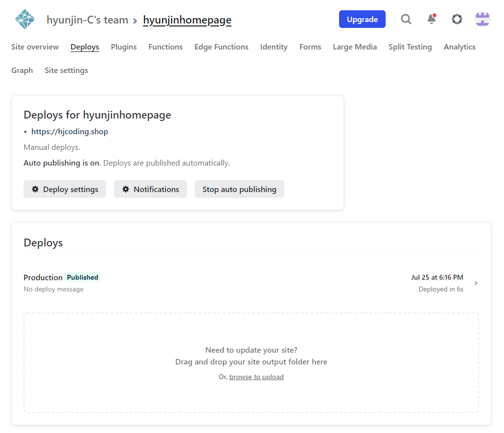The image size is (504, 433).
Task: Open the Graph tab
Action: click(22, 71)
